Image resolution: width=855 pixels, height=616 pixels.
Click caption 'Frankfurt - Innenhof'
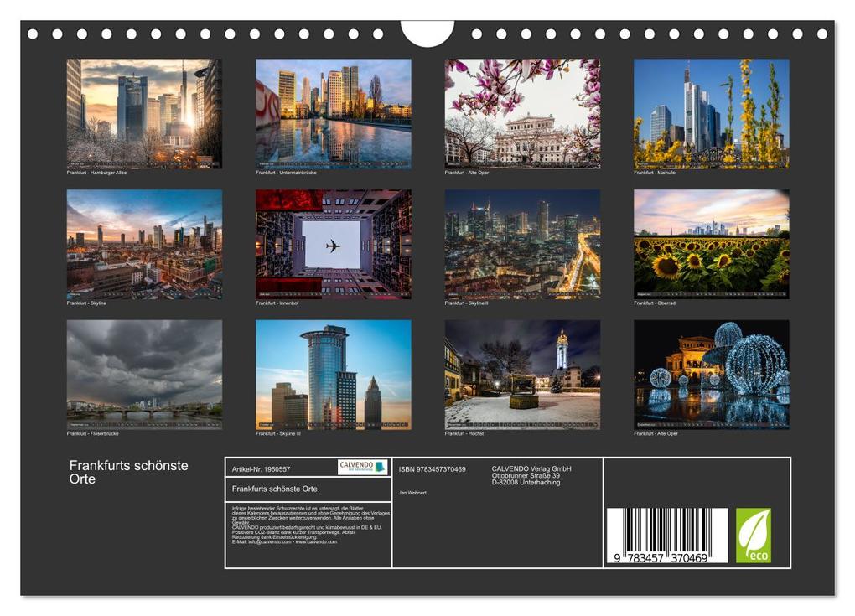click(x=277, y=303)
